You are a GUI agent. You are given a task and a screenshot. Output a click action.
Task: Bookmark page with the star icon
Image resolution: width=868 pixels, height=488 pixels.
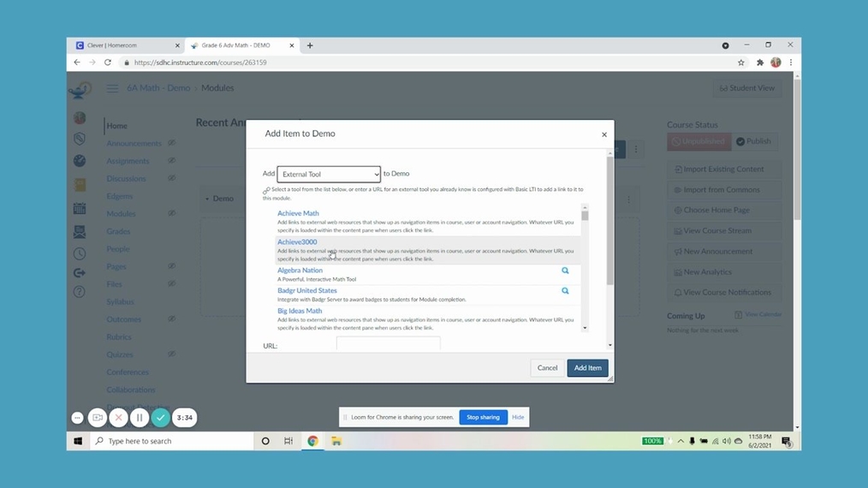coord(741,62)
